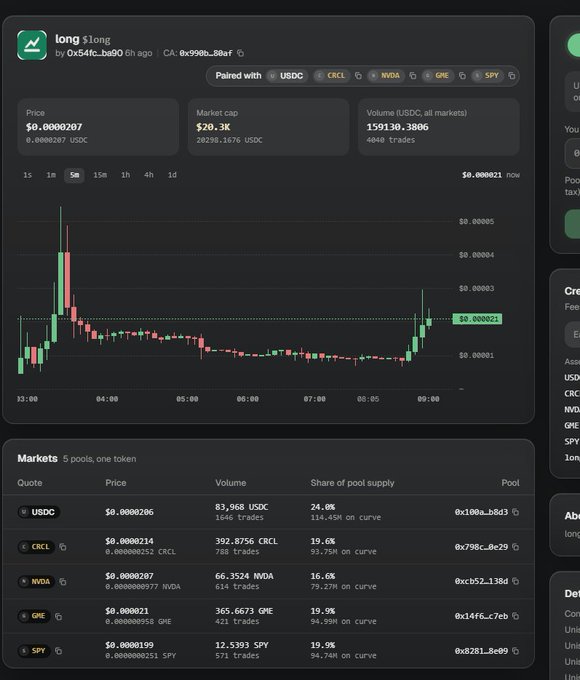Screen dimensions: 580x680
Task: Click the 24.0% pool share value
Action: [x=323, y=507]
